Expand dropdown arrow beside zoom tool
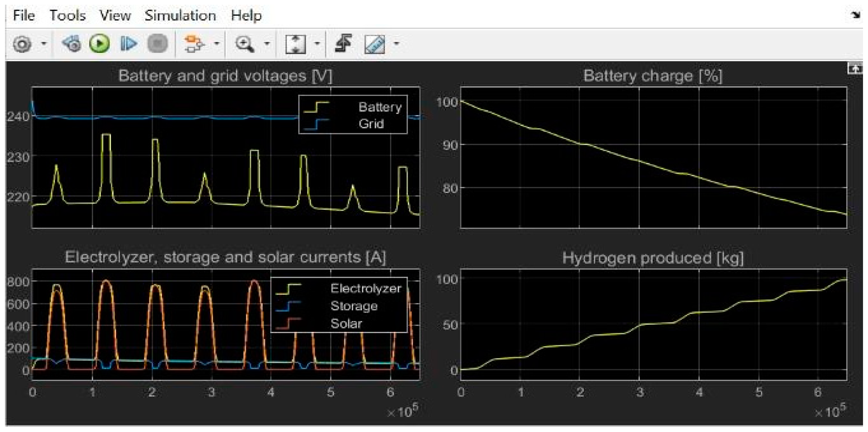868x432 pixels. (x=267, y=43)
